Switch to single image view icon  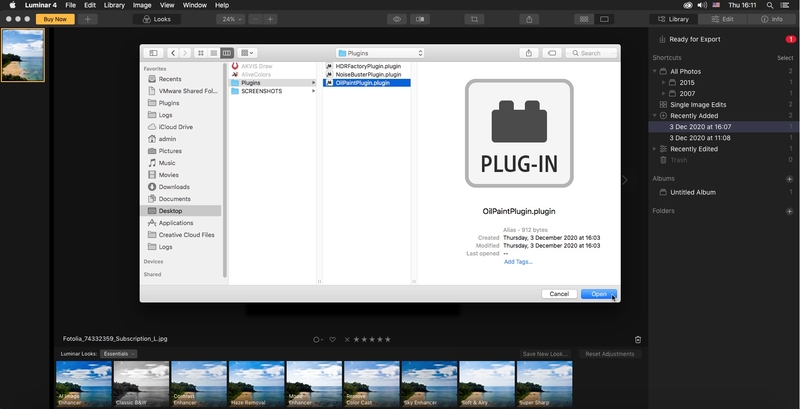604,19
